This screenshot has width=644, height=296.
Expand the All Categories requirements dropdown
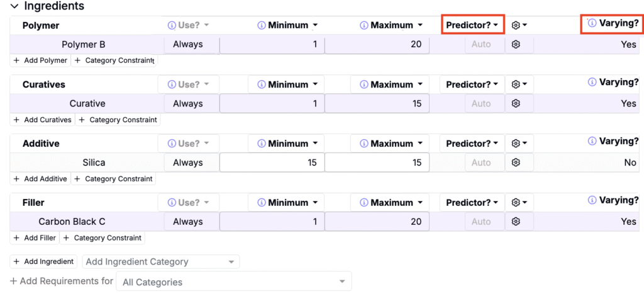233,282
